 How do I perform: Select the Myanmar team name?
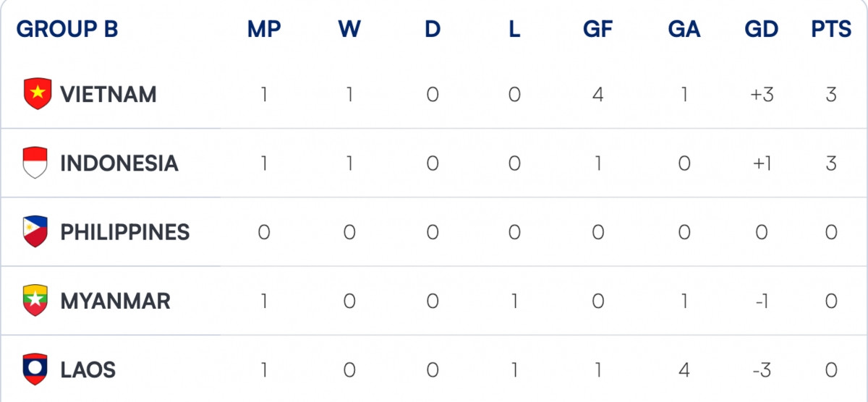click(x=116, y=301)
